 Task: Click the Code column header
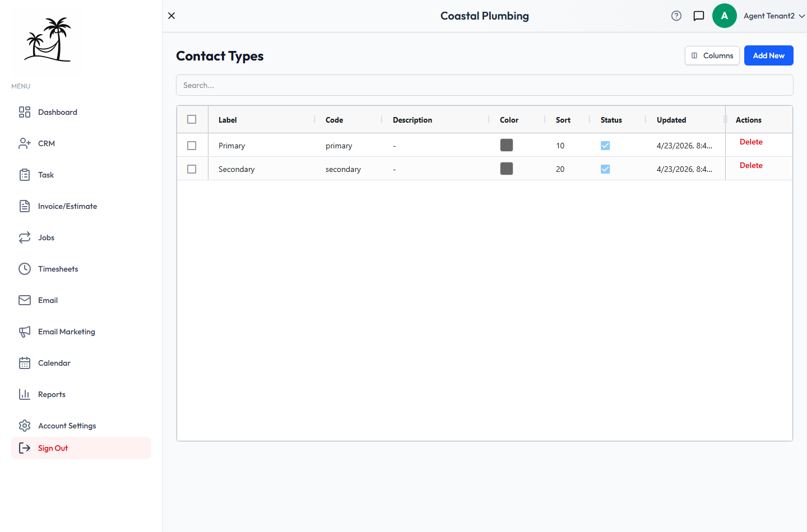coord(334,120)
